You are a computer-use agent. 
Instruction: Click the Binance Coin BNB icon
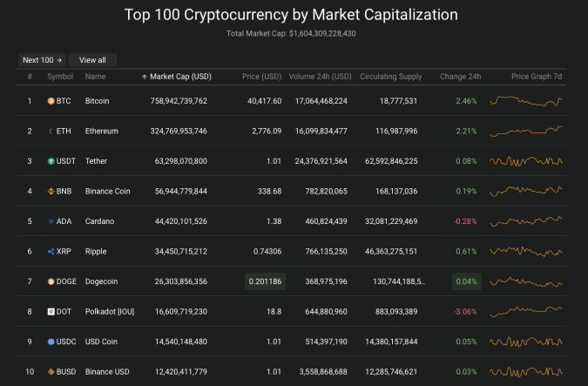51,192
